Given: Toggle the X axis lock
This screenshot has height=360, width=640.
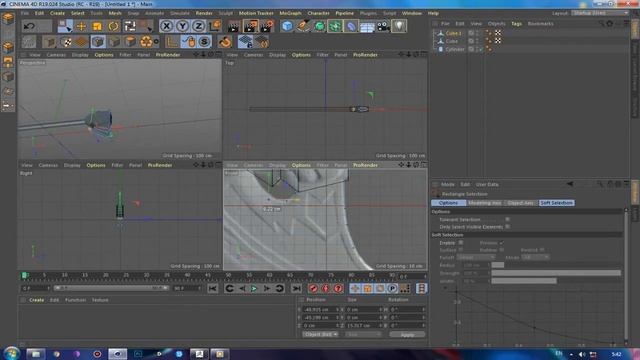Looking at the screenshot, I should coord(166,26).
